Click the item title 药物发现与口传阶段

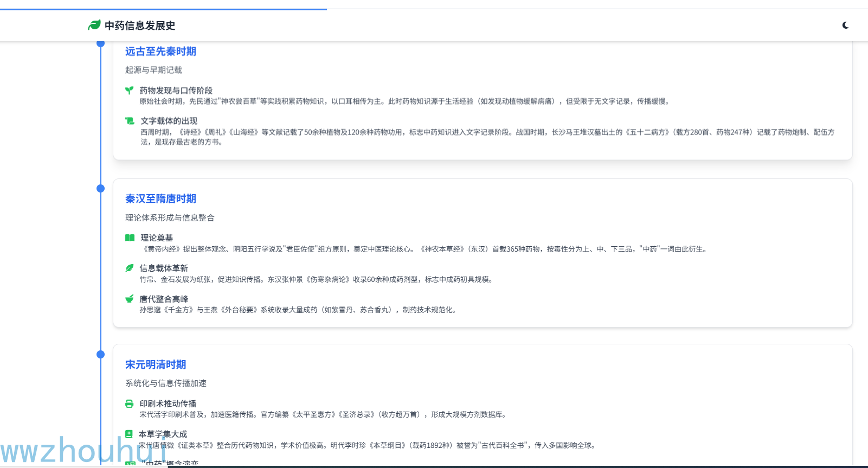(176, 91)
